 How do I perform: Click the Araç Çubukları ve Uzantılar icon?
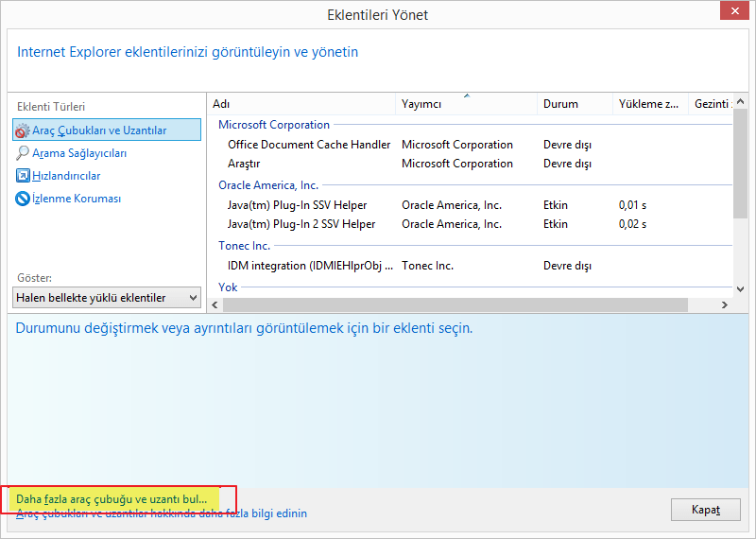click(23, 130)
